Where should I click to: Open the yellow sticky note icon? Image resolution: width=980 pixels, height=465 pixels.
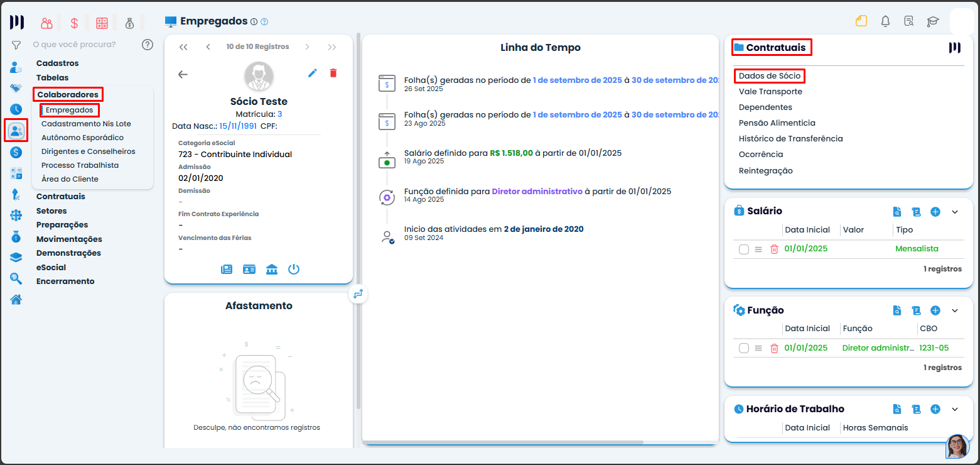861,21
